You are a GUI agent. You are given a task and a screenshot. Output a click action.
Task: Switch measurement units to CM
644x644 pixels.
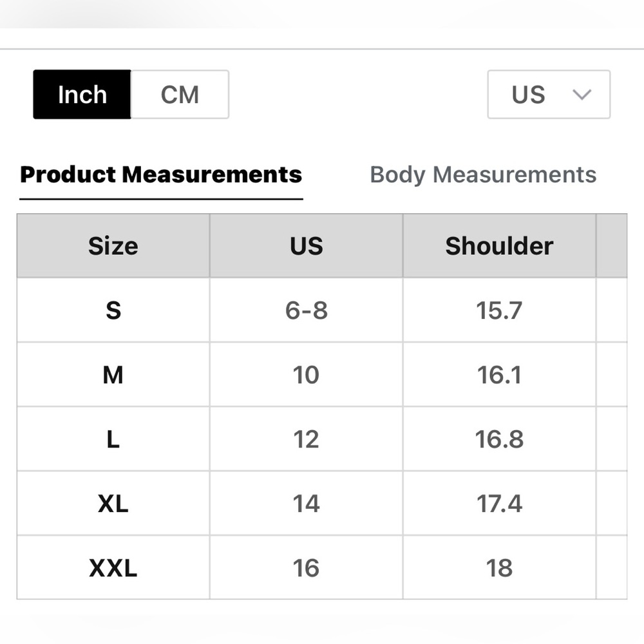pos(180,95)
